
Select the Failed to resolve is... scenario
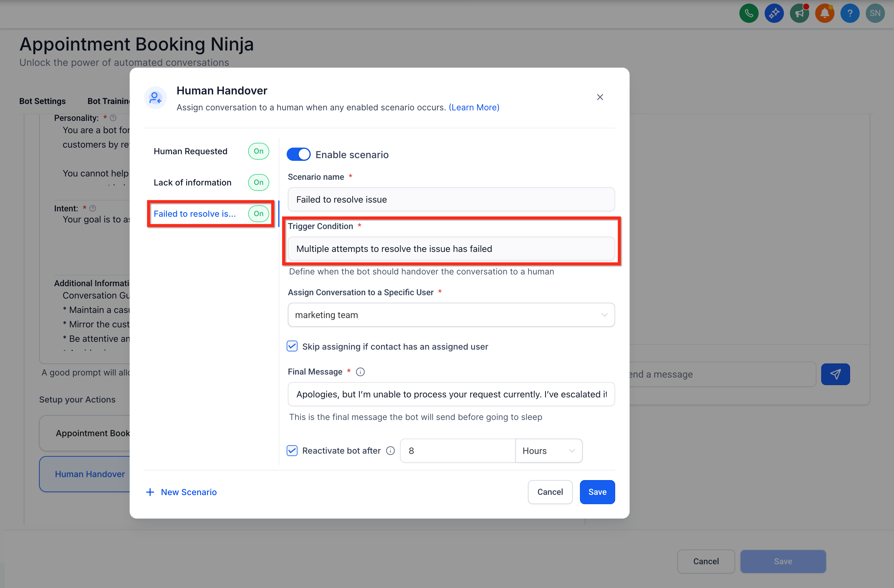[x=195, y=214]
